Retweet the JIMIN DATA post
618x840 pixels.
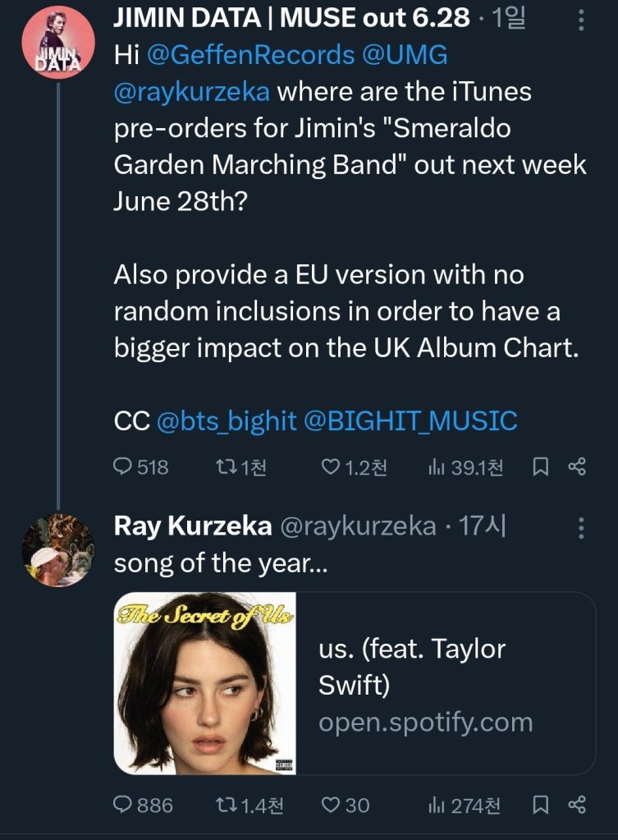point(222,467)
